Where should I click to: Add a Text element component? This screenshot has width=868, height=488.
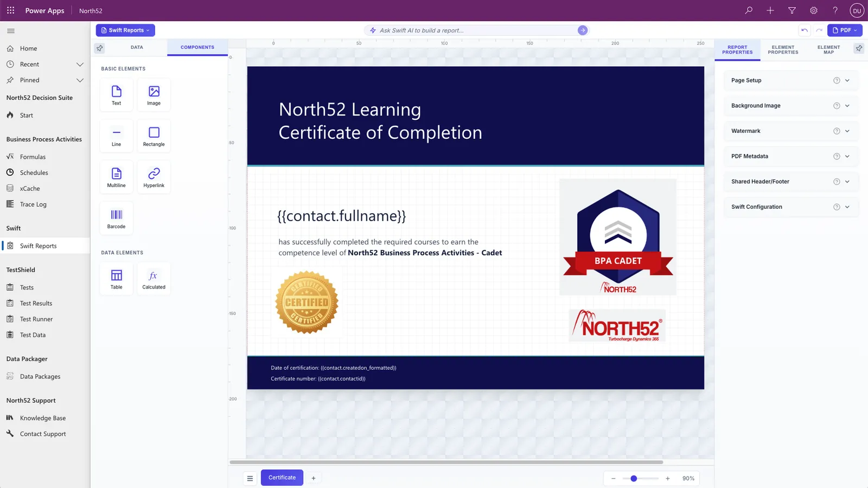[x=116, y=95]
